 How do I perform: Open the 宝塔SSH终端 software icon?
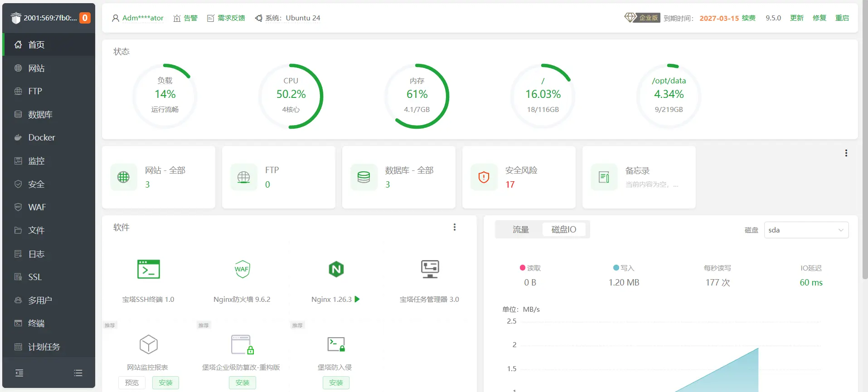click(x=148, y=269)
